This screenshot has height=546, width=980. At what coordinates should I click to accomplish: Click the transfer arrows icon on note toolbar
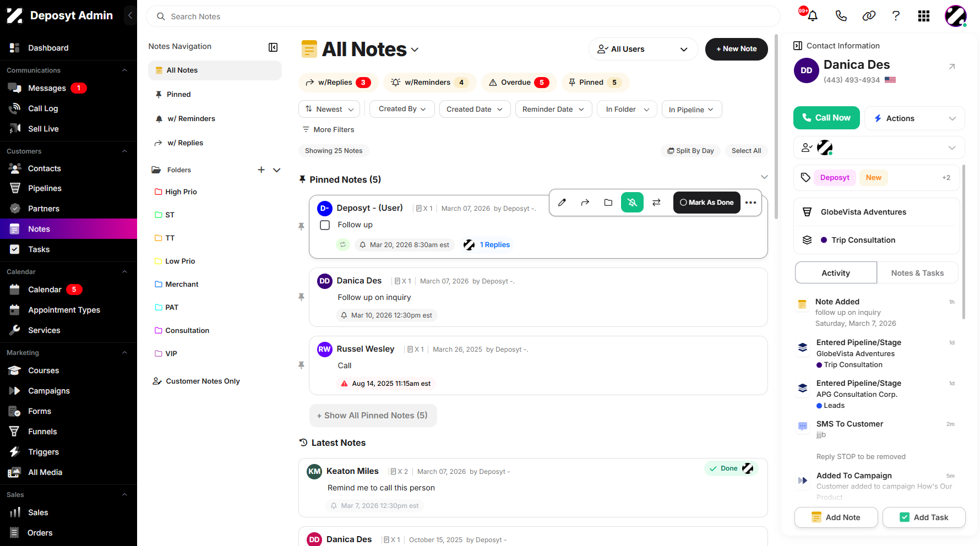(x=656, y=203)
